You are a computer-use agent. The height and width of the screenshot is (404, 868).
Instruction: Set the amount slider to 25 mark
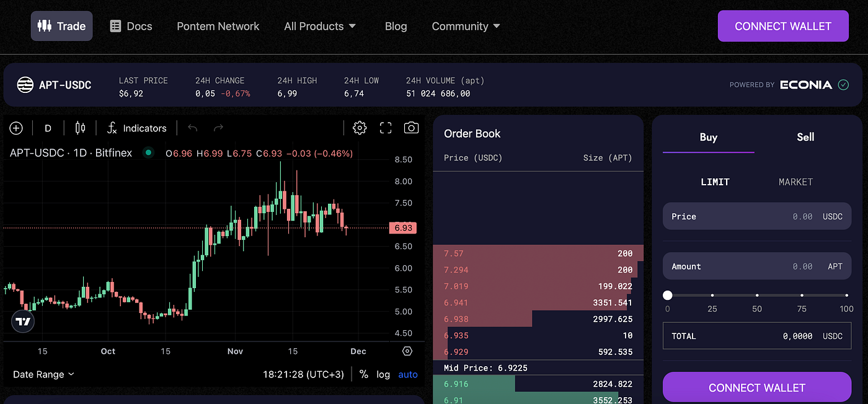coord(712,296)
